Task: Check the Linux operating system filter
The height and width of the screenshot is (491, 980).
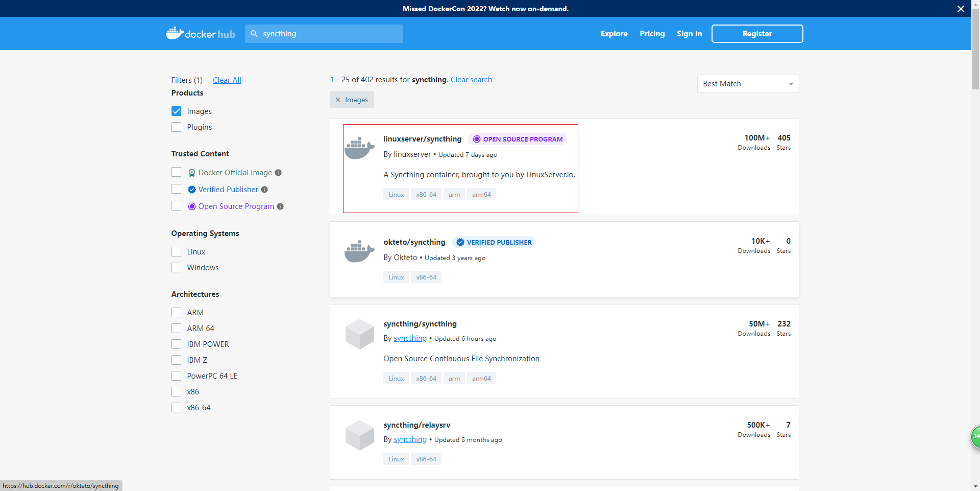Action: [x=177, y=252]
